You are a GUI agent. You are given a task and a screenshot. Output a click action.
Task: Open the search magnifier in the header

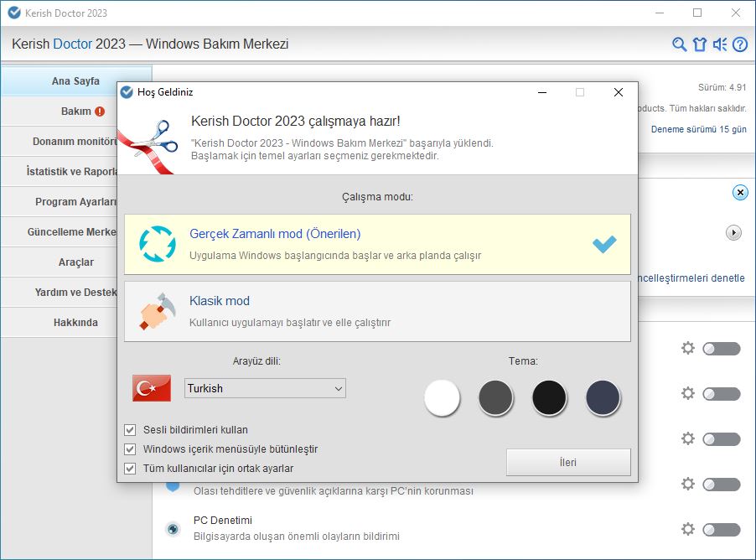coord(680,44)
